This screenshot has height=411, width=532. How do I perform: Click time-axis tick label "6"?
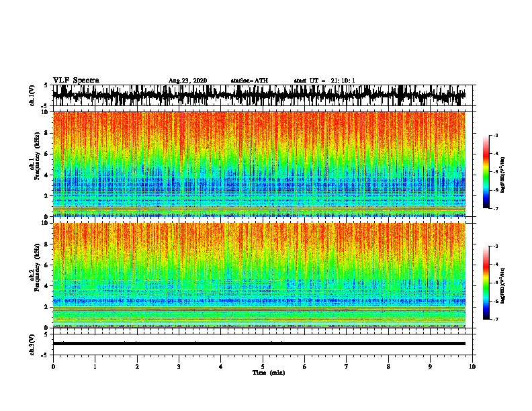(305, 367)
